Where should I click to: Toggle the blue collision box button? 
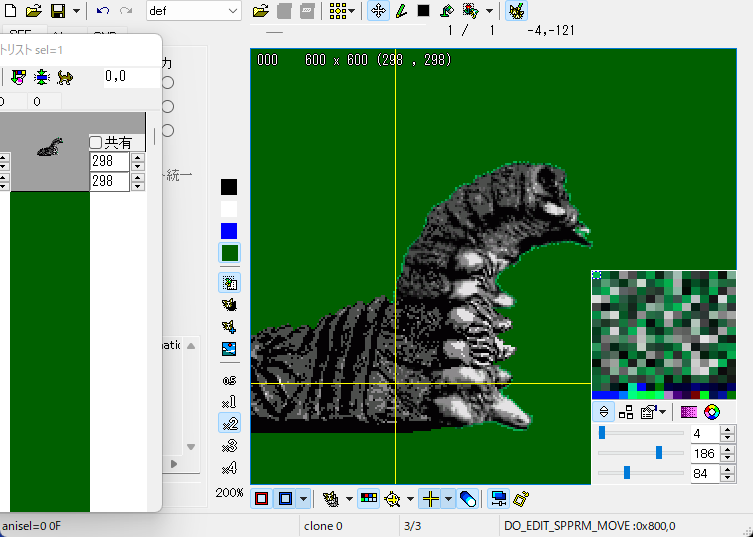285,499
